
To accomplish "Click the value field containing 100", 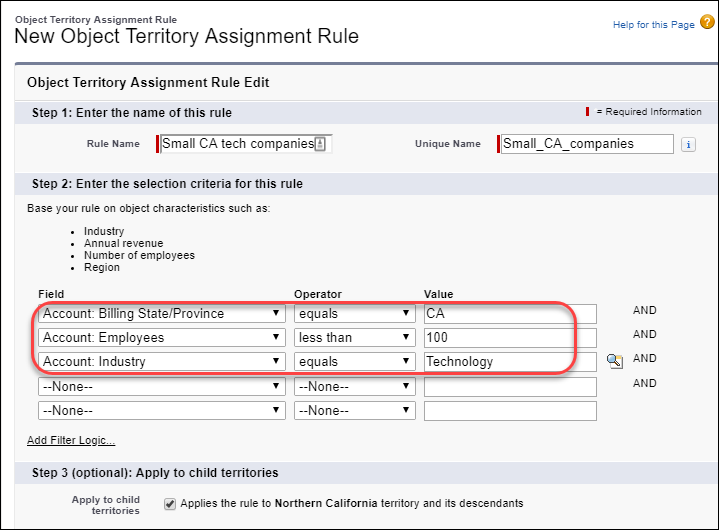I will coord(510,337).
